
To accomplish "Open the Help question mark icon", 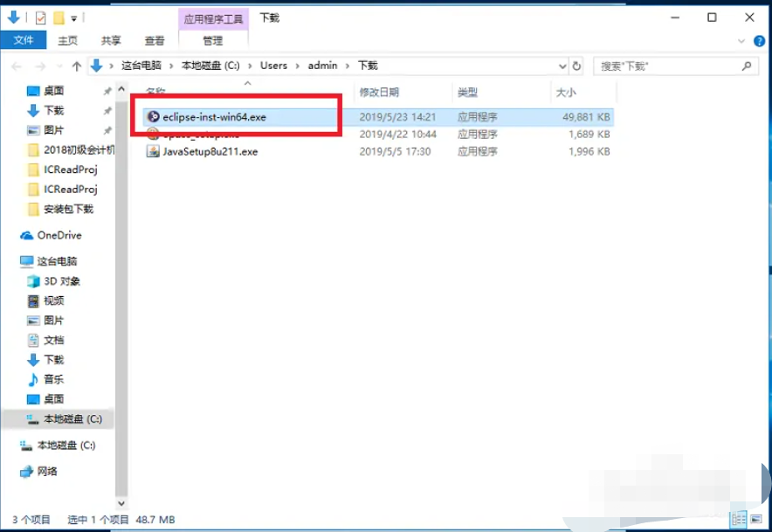I will click(x=758, y=40).
